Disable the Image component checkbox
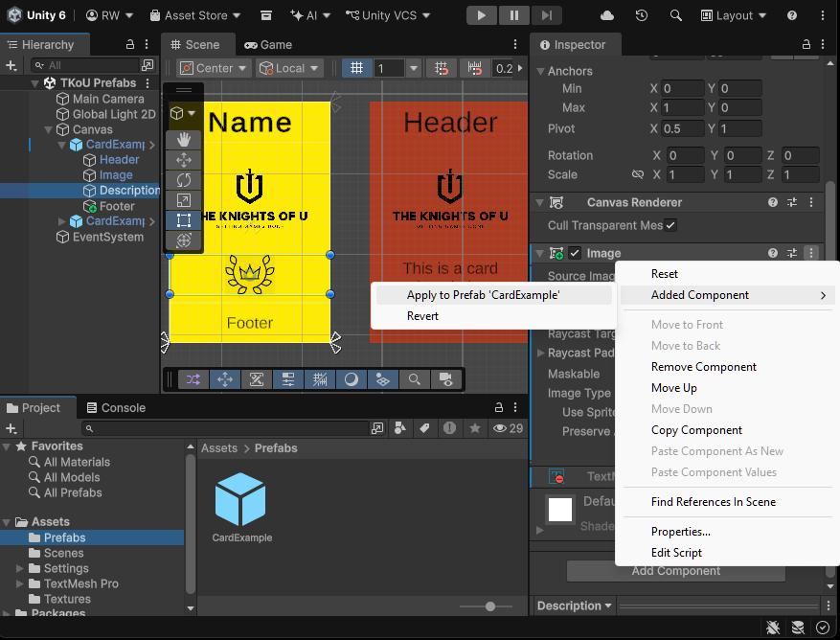 pos(575,253)
